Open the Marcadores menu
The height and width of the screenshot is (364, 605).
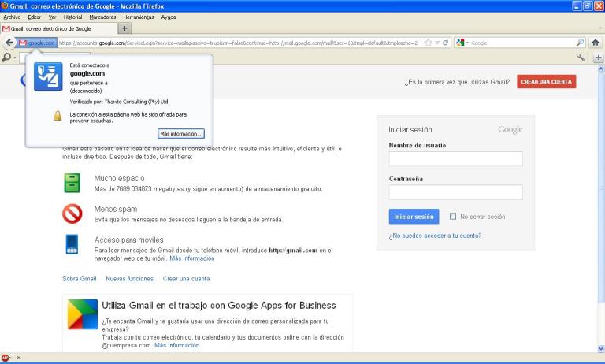point(102,17)
